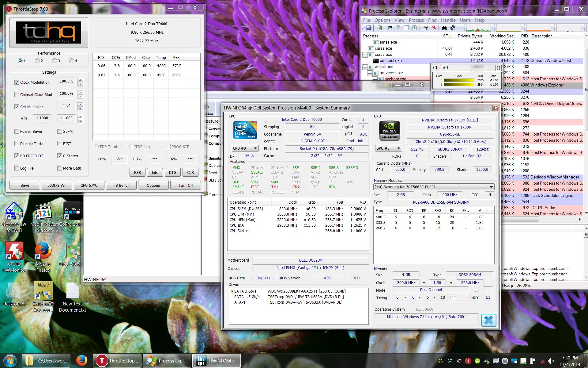Click the Core 0 clock bar in CPU #0 popup

point(459,80)
